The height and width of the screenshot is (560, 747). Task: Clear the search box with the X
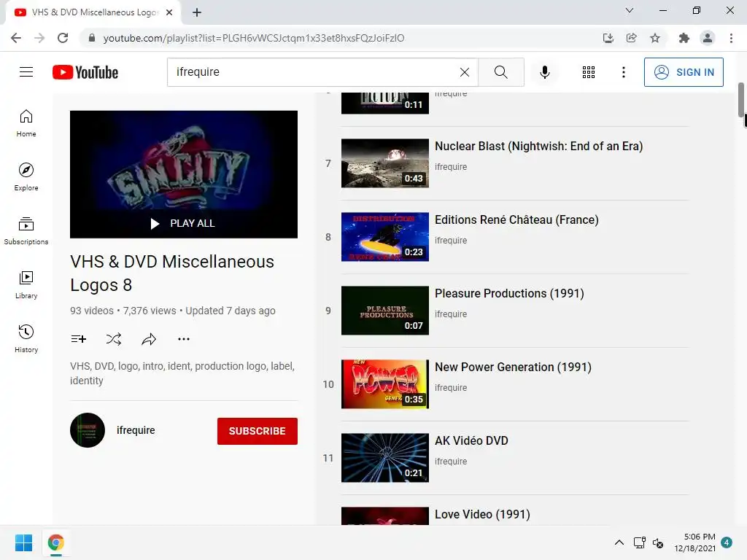tap(465, 72)
